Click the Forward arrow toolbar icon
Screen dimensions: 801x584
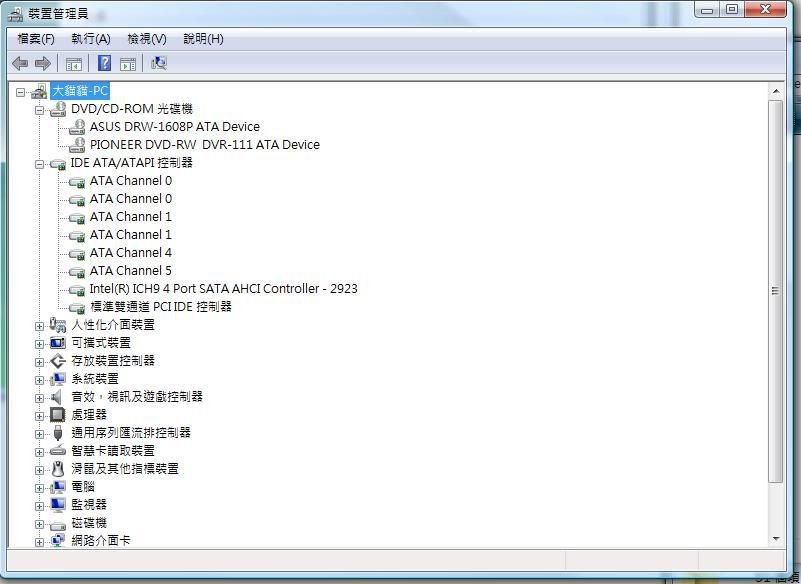(x=42, y=63)
